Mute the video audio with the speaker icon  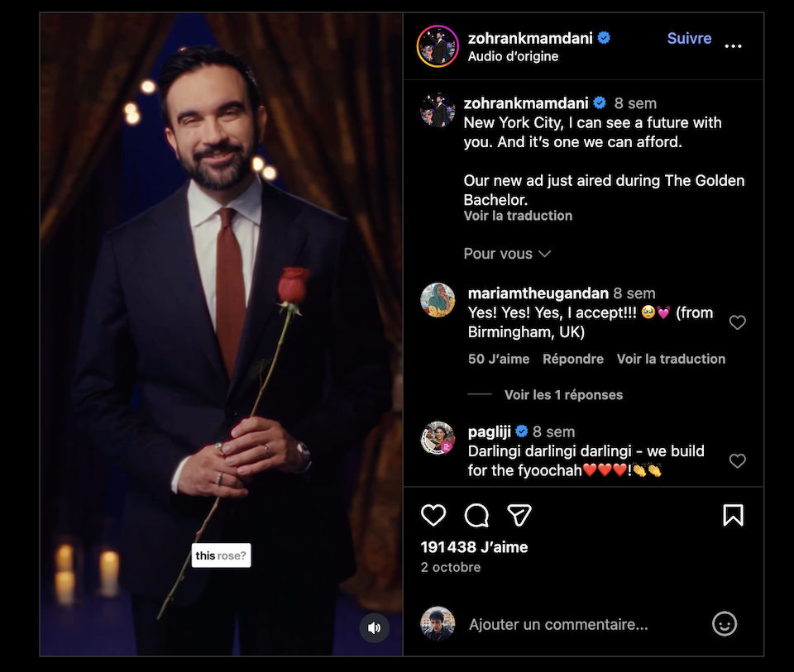point(374,628)
